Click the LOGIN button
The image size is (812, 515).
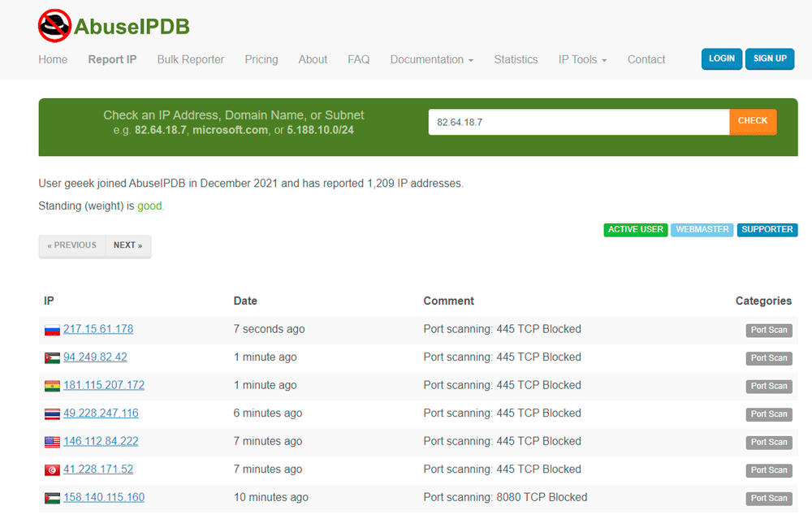pos(722,58)
